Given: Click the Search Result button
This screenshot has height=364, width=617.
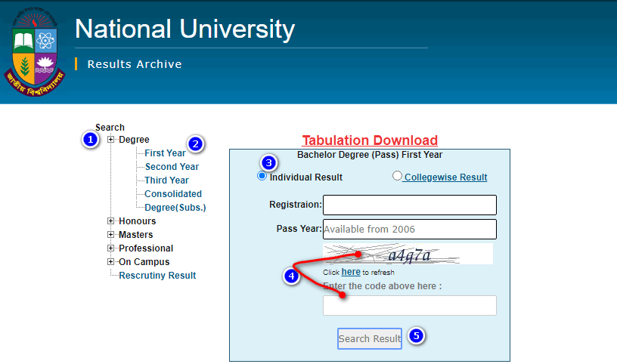Looking at the screenshot, I should pyautogui.click(x=370, y=338).
